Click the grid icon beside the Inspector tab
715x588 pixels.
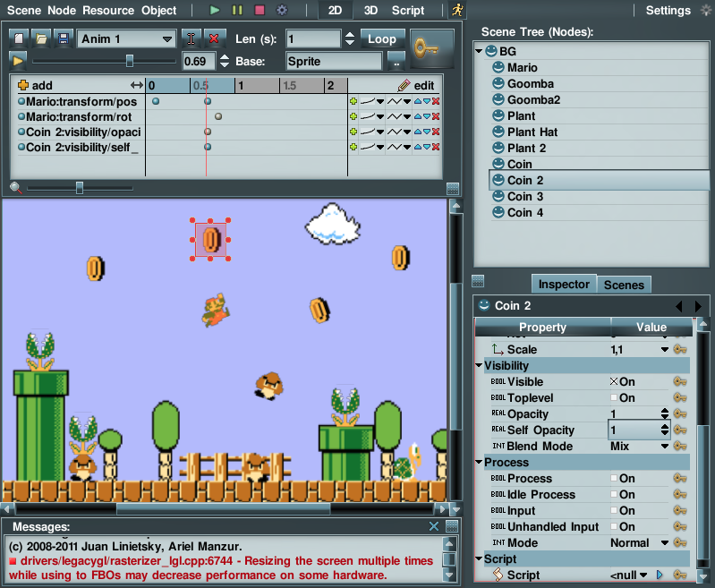[478, 281]
